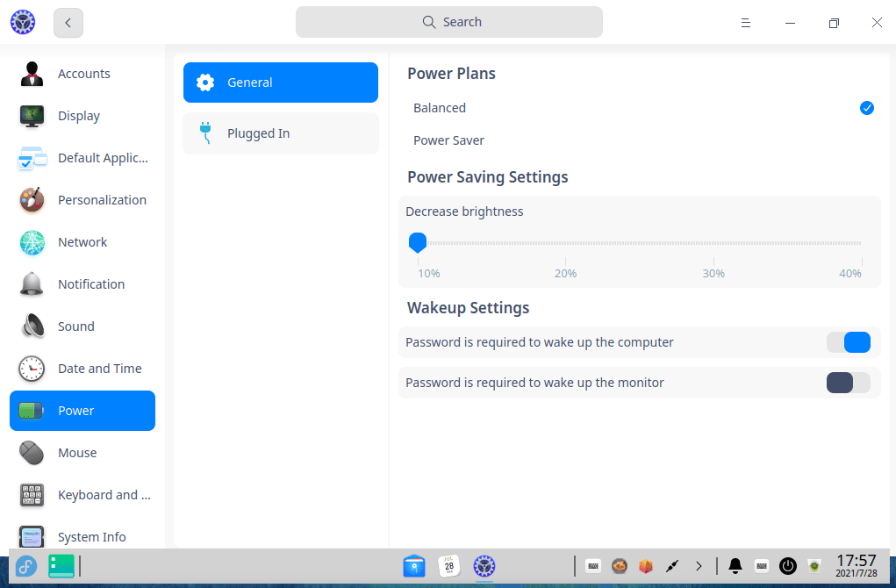The height and width of the screenshot is (588, 896).
Task: Click the Power Saving Settings heading
Action: pos(488,177)
